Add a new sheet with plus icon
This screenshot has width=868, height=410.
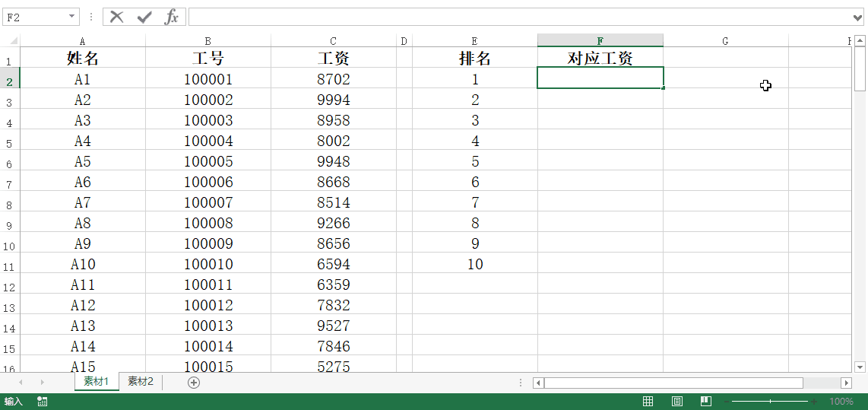tap(194, 382)
